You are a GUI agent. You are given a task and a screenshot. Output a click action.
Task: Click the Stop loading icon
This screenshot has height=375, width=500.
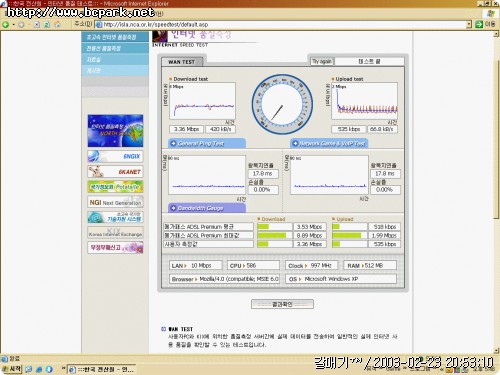[37, 25]
